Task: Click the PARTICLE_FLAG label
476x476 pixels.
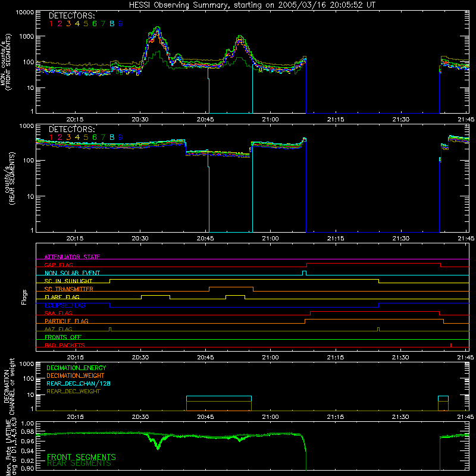Action: 67,321
